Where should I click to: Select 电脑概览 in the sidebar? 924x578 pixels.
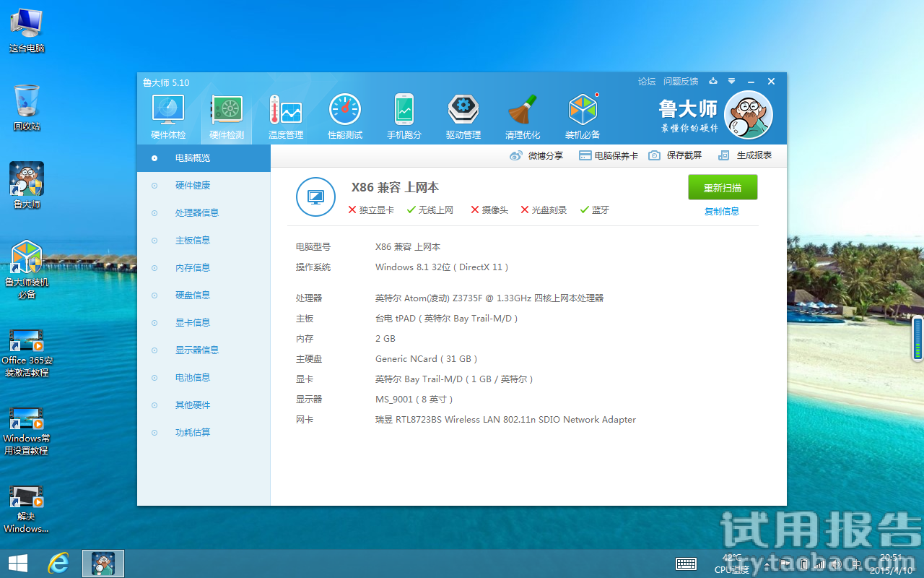coord(204,158)
